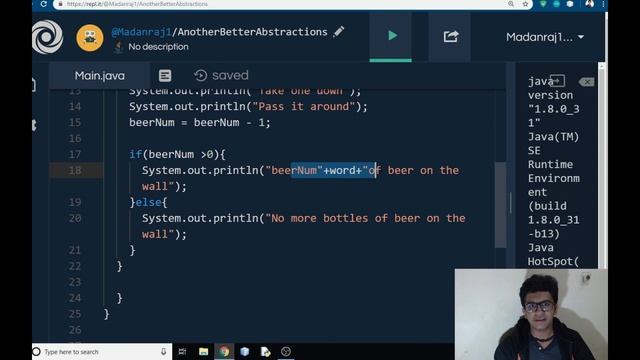Click the }else{ statement on line 19

coord(148,202)
